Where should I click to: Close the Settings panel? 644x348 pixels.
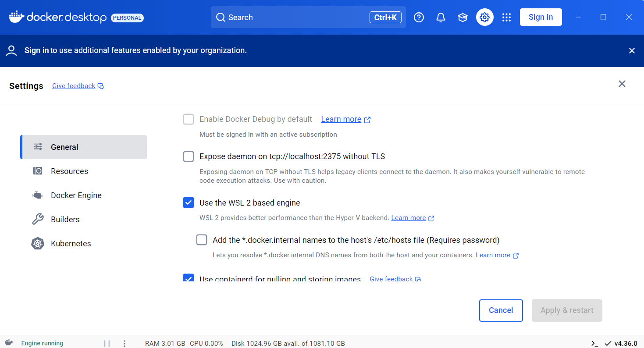[x=622, y=84]
